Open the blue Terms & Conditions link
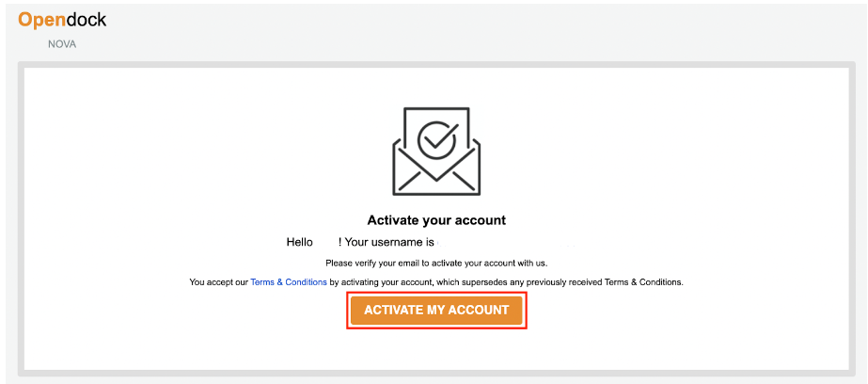868x384 pixels. pos(289,282)
